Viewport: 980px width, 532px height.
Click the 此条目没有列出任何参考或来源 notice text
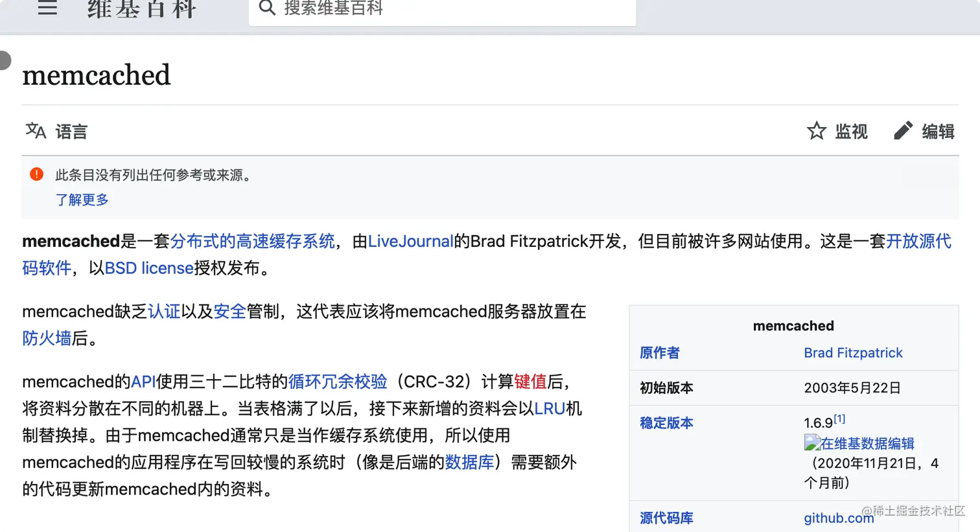coord(154,175)
